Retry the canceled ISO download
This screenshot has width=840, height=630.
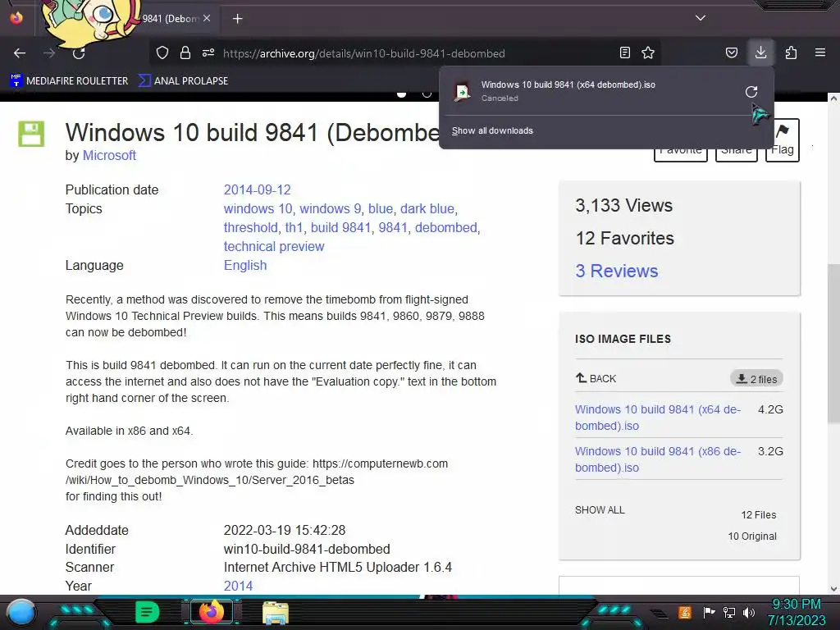click(751, 92)
